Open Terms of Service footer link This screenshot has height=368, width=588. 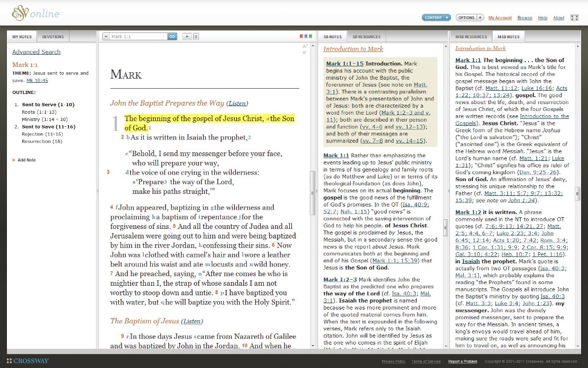(426, 361)
